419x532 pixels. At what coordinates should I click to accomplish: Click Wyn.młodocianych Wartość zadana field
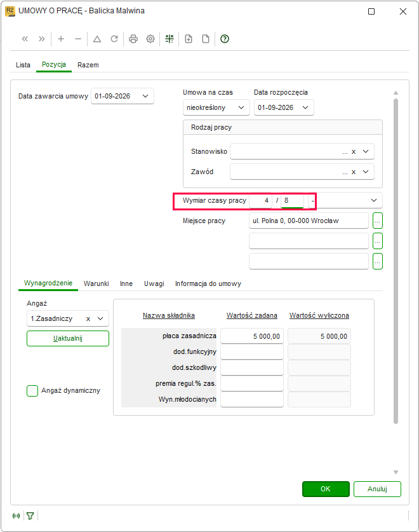point(252,400)
